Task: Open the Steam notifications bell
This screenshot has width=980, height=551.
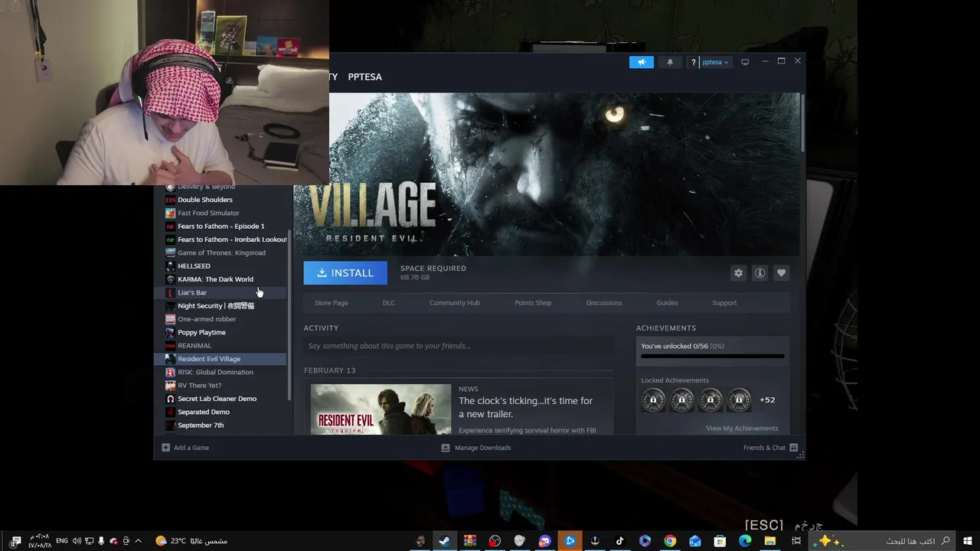Action: pos(670,62)
